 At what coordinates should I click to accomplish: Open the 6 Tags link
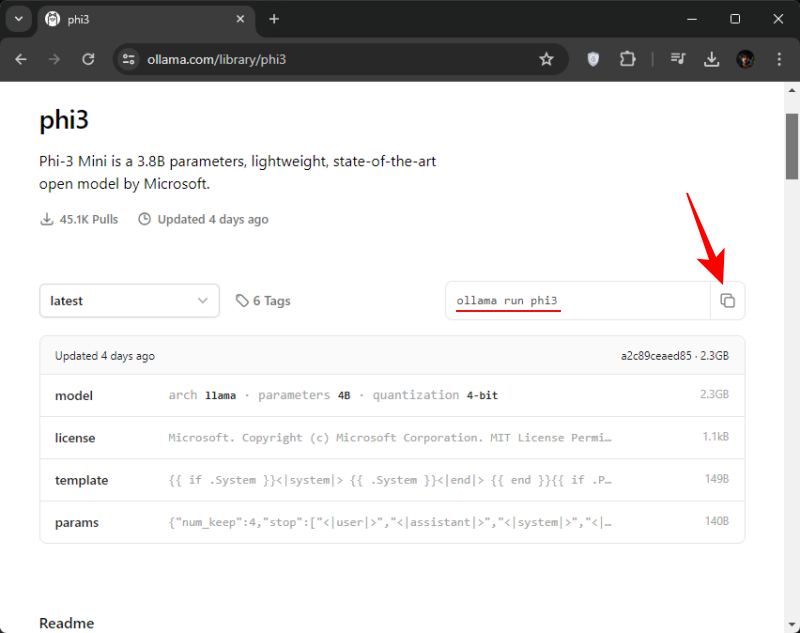pos(263,301)
